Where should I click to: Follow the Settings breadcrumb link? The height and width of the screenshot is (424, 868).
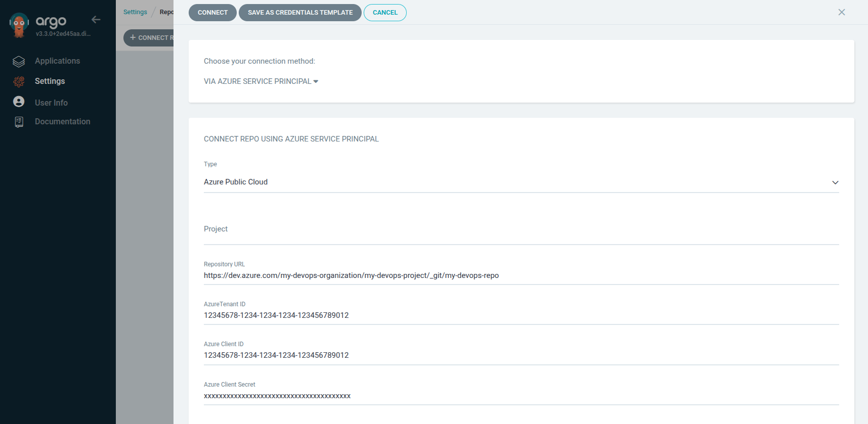[135, 12]
